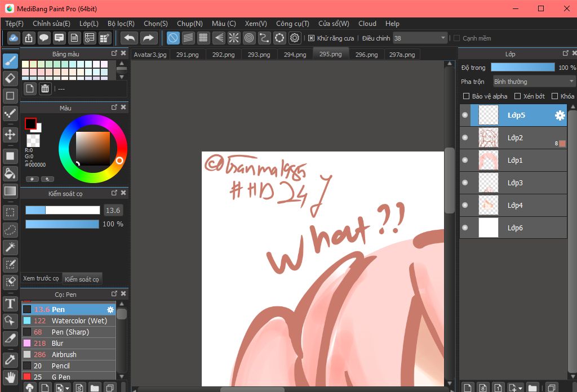The height and width of the screenshot is (392, 577).
Task: Open snap settings gear icon
Action: point(295,38)
